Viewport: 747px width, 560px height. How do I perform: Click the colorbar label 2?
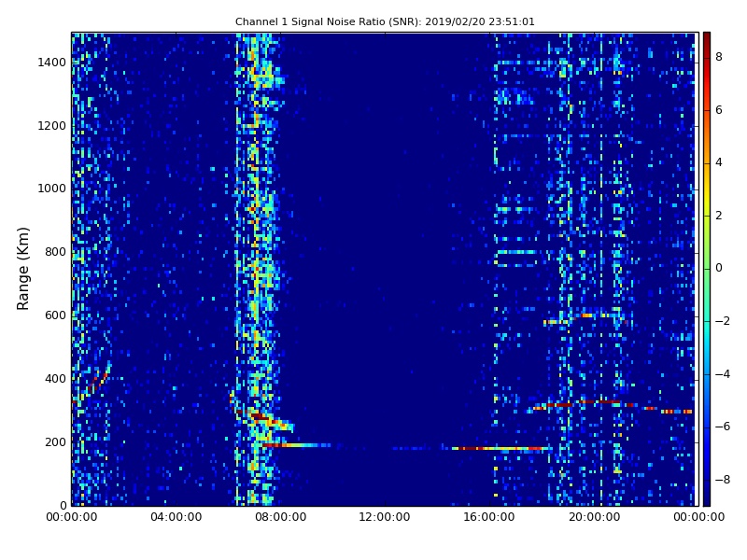[x=719, y=216]
